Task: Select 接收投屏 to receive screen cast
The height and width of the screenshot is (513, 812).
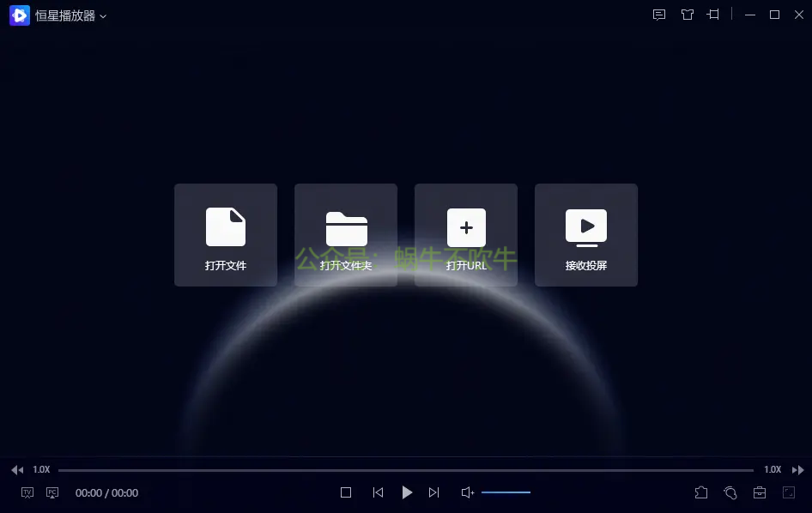Action: 586,234
